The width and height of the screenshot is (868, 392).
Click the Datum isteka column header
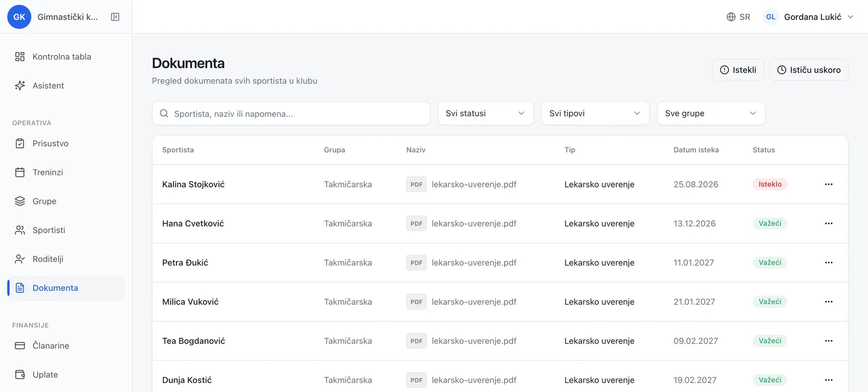[696, 150]
